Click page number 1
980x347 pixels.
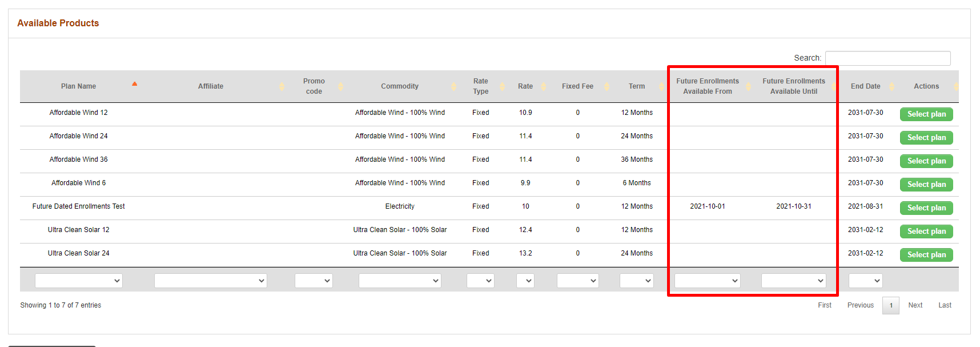tap(891, 305)
